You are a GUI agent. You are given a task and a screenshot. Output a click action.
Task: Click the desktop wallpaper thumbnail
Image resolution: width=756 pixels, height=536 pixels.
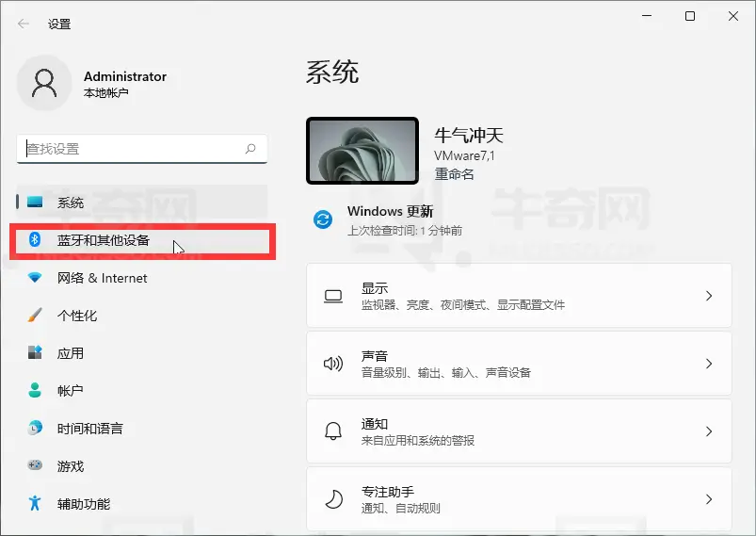point(362,151)
